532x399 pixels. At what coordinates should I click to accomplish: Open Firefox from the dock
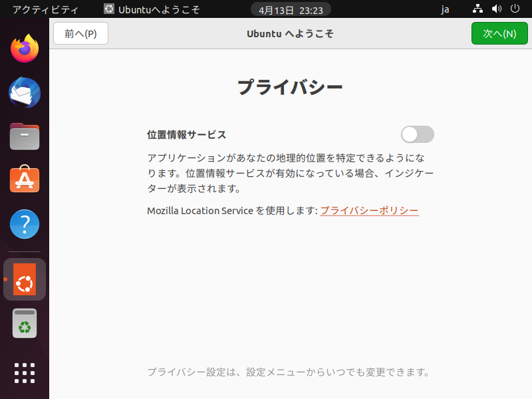click(x=25, y=49)
